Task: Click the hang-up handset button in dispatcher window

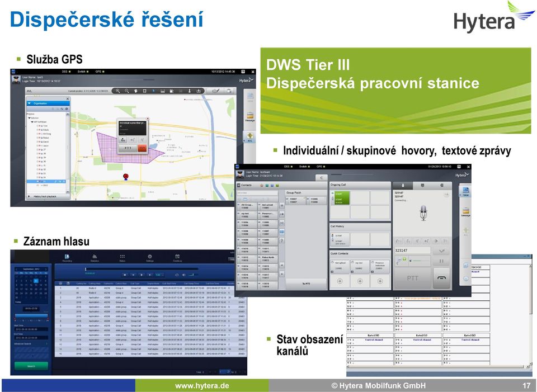Action: tap(441, 278)
